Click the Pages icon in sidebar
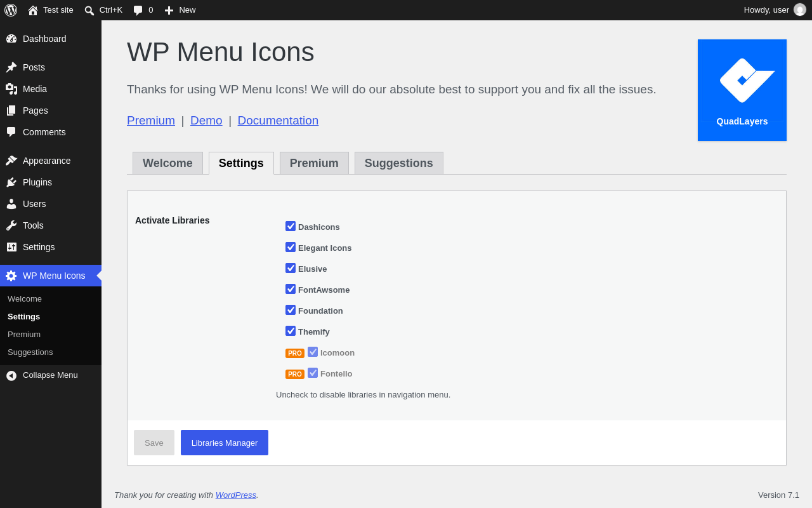 (11, 110)
